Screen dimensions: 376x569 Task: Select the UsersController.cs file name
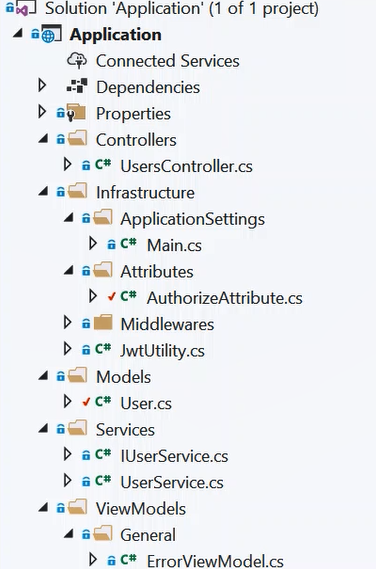point(187,166)
